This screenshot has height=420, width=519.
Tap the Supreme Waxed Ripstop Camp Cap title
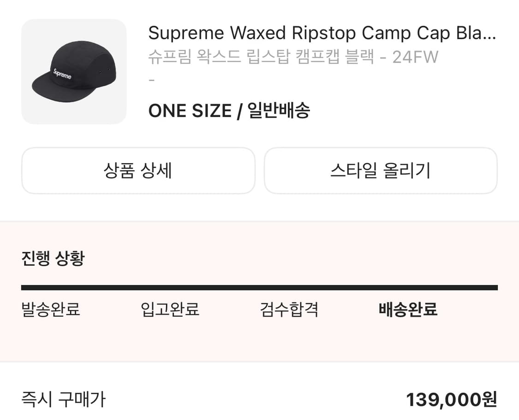pyautogui.click(x=322, y=33)
